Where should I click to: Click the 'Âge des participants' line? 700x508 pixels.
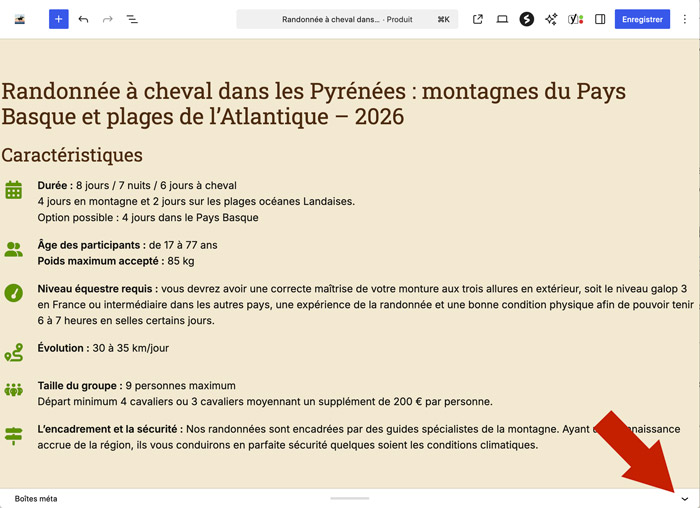127,245
